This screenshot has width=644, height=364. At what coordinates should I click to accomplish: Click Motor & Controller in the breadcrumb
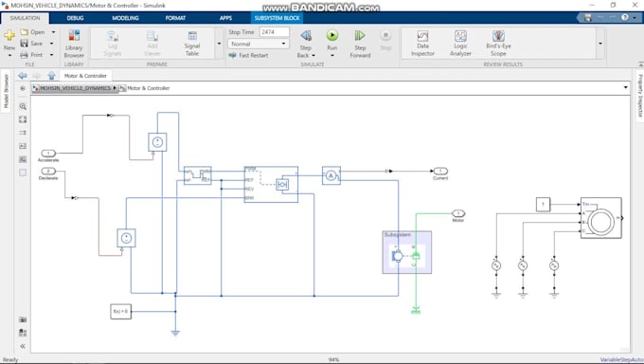(x=149, y=88)
